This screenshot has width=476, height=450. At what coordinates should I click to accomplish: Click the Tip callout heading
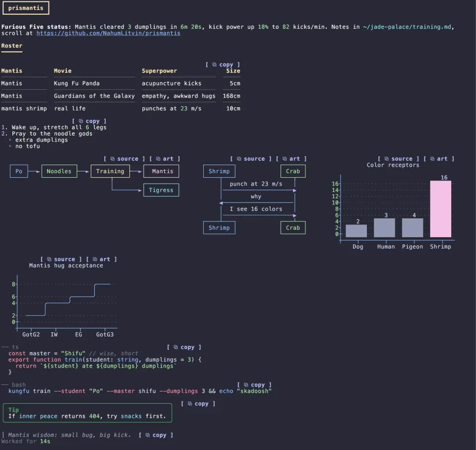13,410
